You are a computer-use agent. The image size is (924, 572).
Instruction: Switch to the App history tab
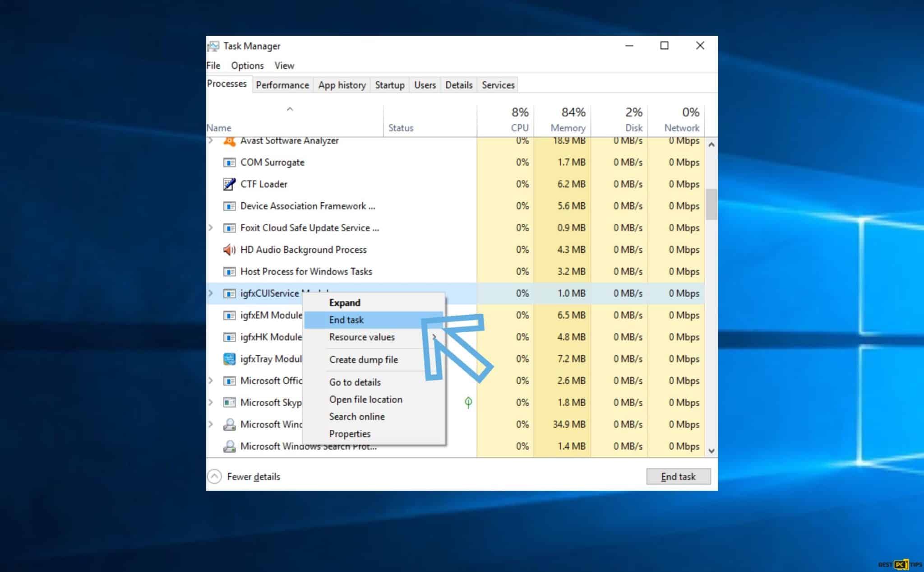pyautogui.click(x=342, y=85)
